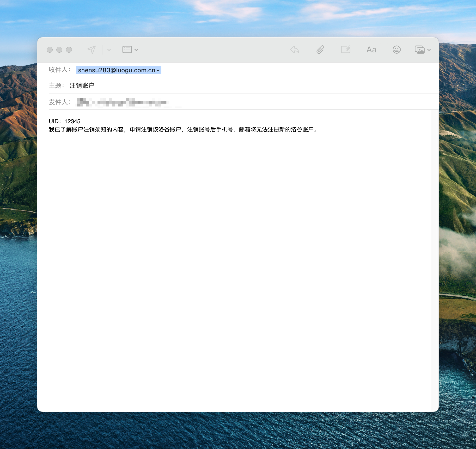This screenshot has width=476, height=449.
Task: Select the shensu283@luogu.com.cn recipient token
Action: 116,70
